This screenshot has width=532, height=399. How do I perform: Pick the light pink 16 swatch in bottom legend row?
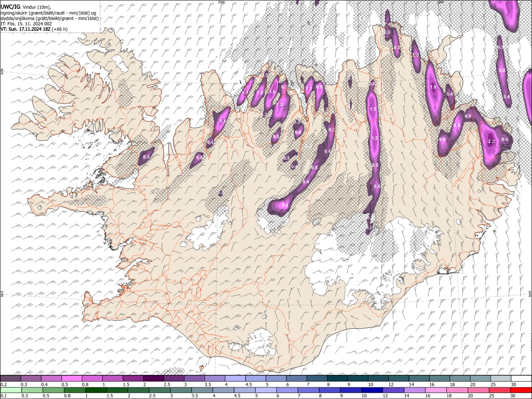(x=436, y=390)
